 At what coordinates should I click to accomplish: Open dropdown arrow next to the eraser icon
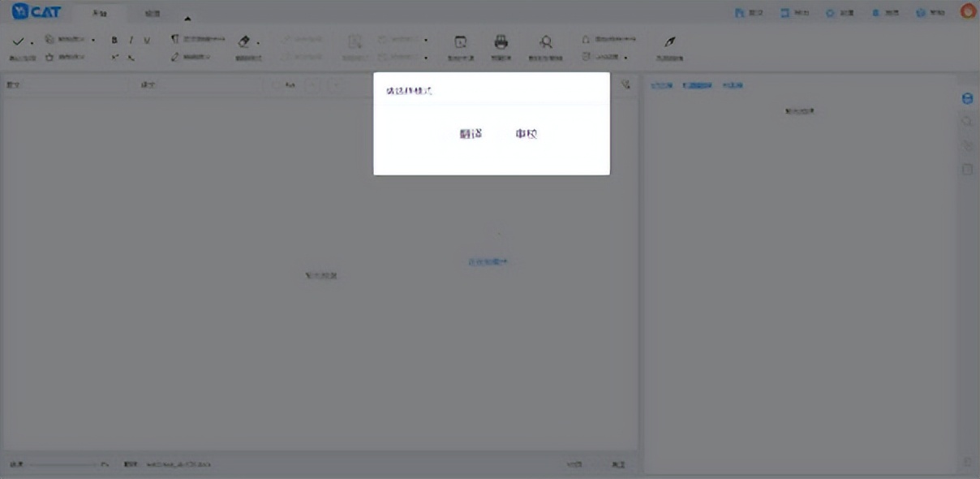tap(258, 42)
